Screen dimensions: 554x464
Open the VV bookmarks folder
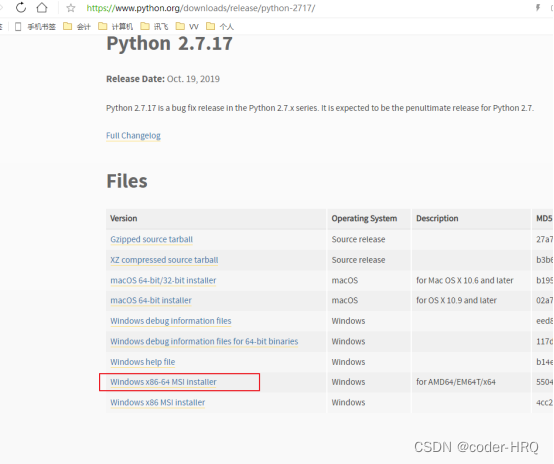pos(187,27)
